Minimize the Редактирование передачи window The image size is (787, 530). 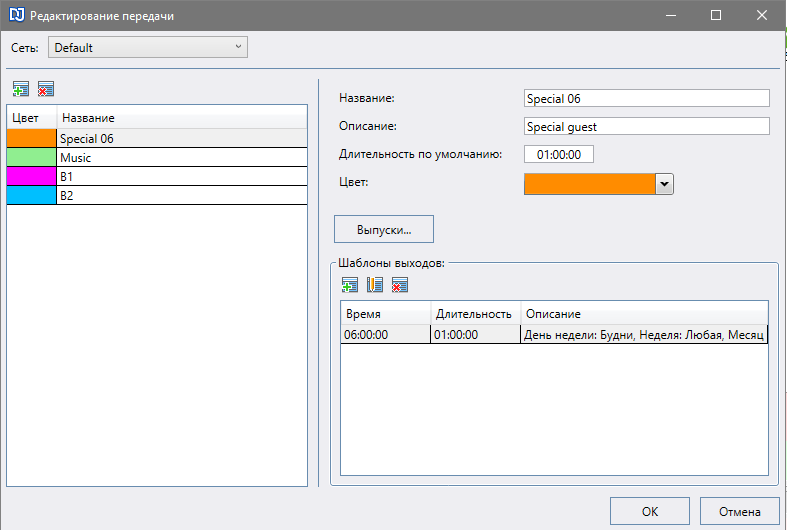click(x=671, y=15)
